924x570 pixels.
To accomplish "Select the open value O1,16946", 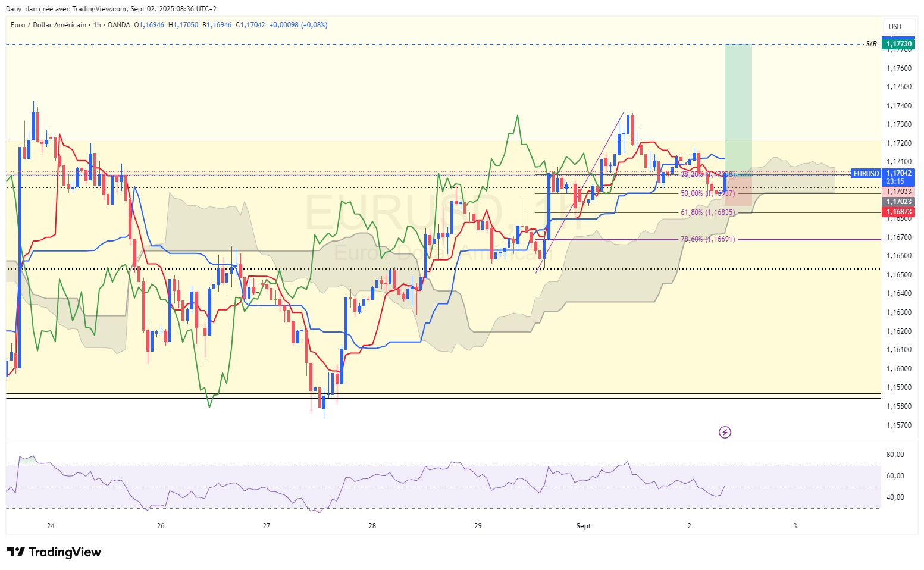I will point(149,25).
